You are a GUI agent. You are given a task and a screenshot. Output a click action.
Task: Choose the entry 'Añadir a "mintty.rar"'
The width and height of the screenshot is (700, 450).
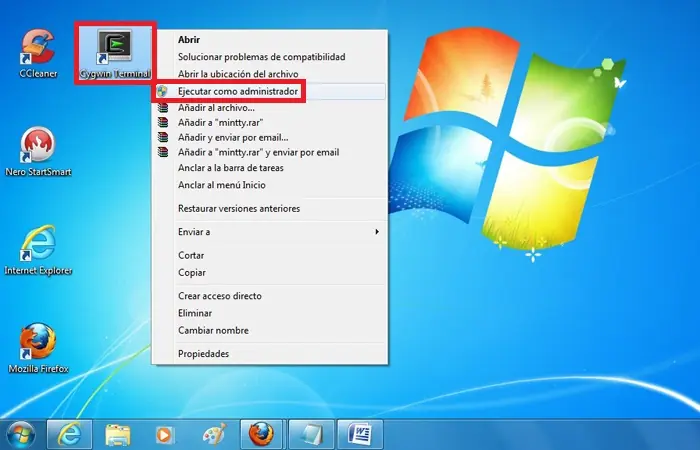270,122
